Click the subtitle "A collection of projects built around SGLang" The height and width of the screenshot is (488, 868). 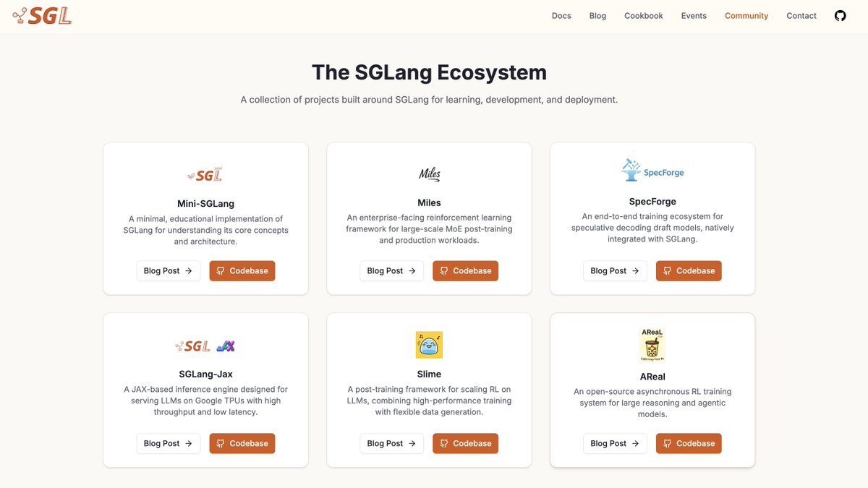(x=429, y=100)
